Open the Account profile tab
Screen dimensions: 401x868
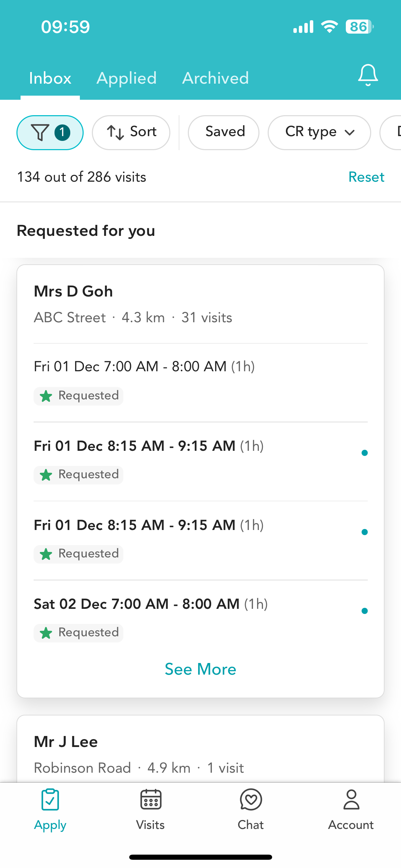(x=351, y=809)
